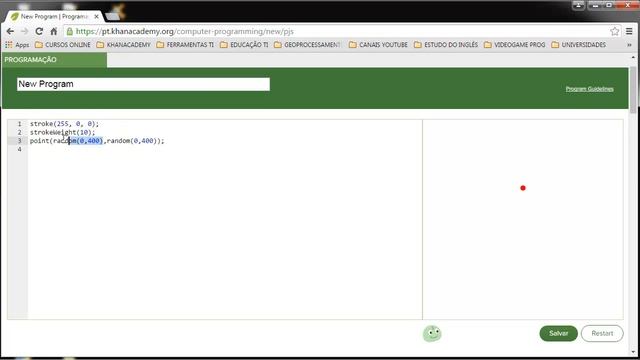This screenshot has height=360, width=640.
Task: Switch to the New Program browser tab
Action: coord(54,17)
